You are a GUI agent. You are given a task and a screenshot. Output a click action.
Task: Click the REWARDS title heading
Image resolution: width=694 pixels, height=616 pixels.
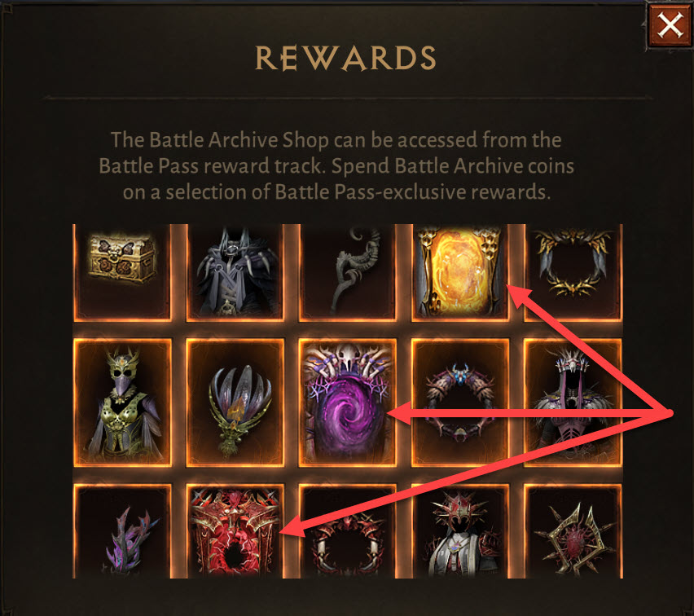click(x=345, y=59)
